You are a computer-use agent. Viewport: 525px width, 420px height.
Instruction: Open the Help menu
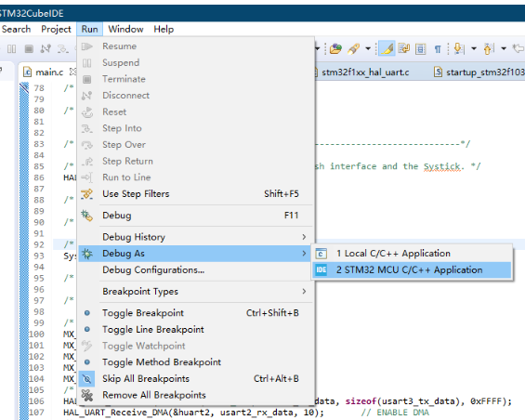click(164, 29)
